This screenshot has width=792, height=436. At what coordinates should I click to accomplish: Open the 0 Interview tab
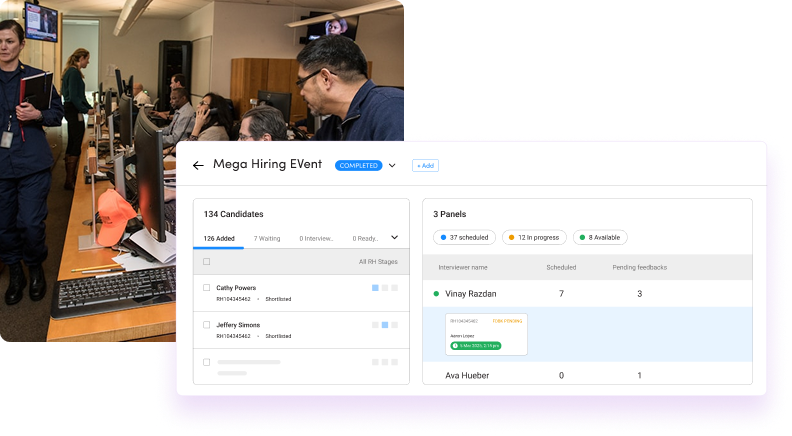[318, 238]
